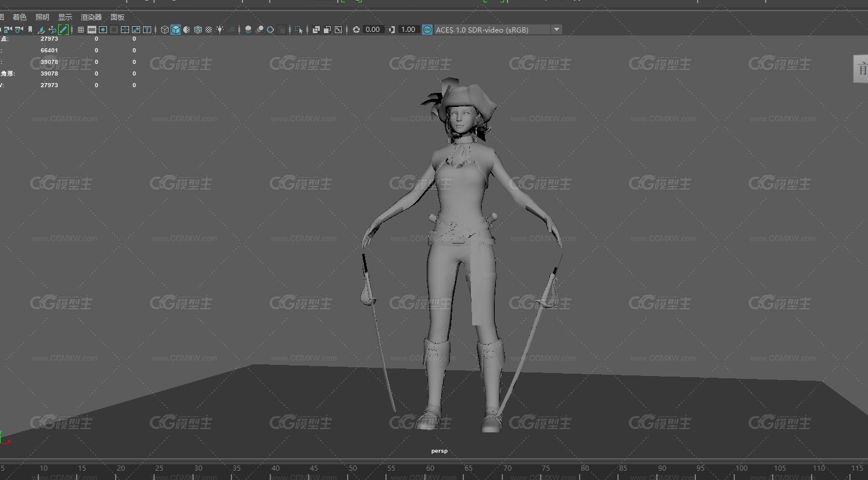Click the camera attributes icon
The height and width of the screenshot is (480, 868).
point(19,30)
